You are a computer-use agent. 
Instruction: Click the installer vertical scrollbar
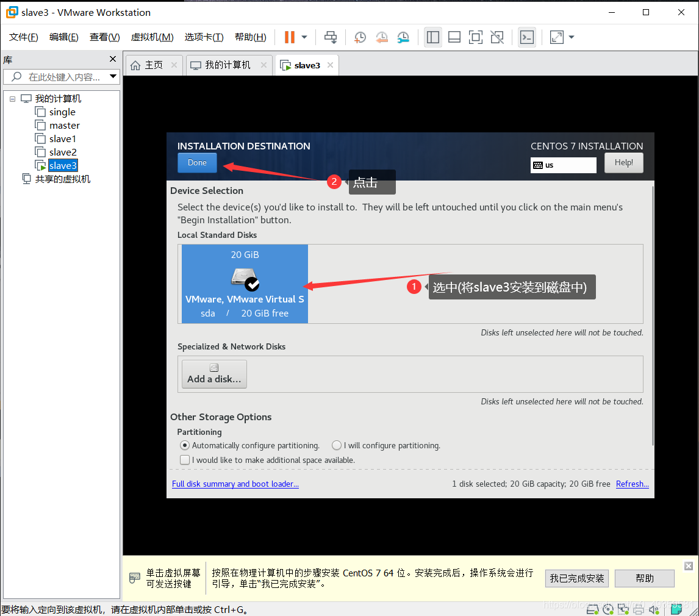(653, 315)
